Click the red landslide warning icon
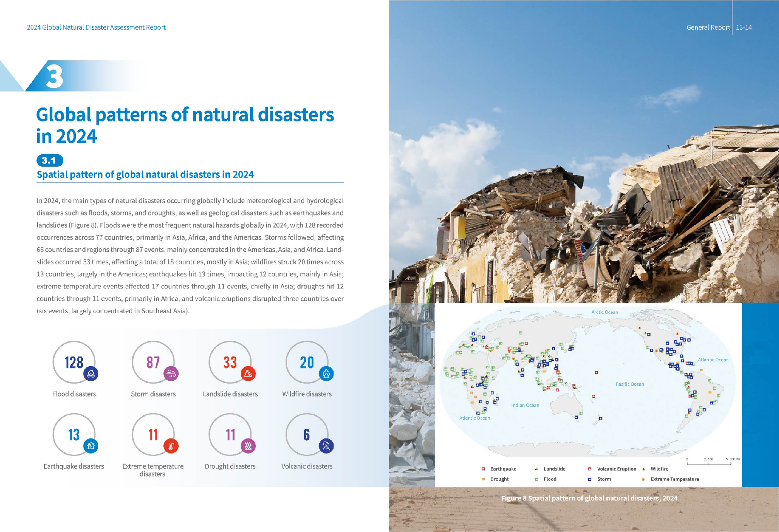This screenshot has width=779, height=532. (248, 374)
